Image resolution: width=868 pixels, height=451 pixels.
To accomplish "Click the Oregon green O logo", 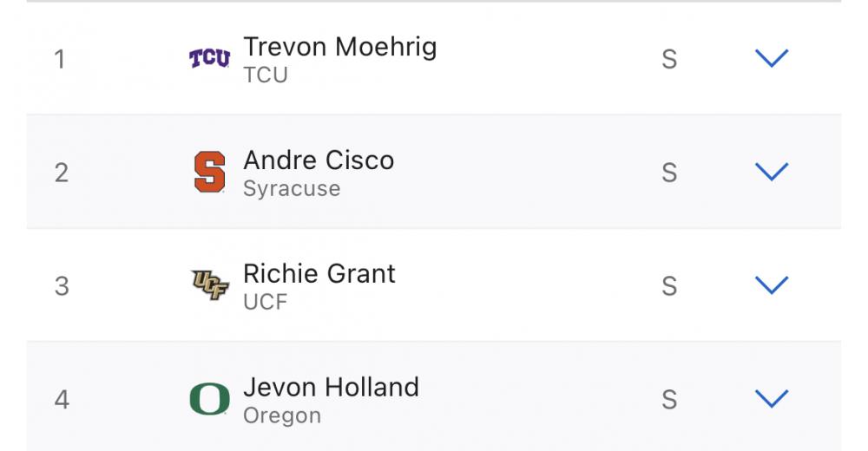I will point(209,399).
